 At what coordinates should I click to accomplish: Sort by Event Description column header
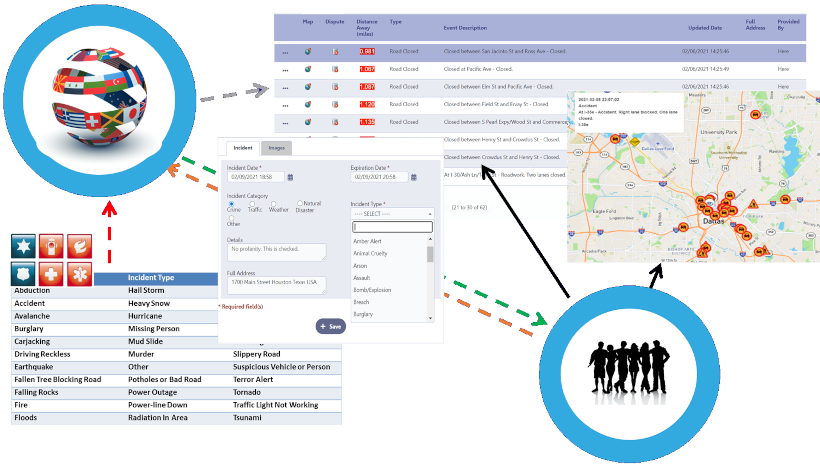(x=465, y=28)
